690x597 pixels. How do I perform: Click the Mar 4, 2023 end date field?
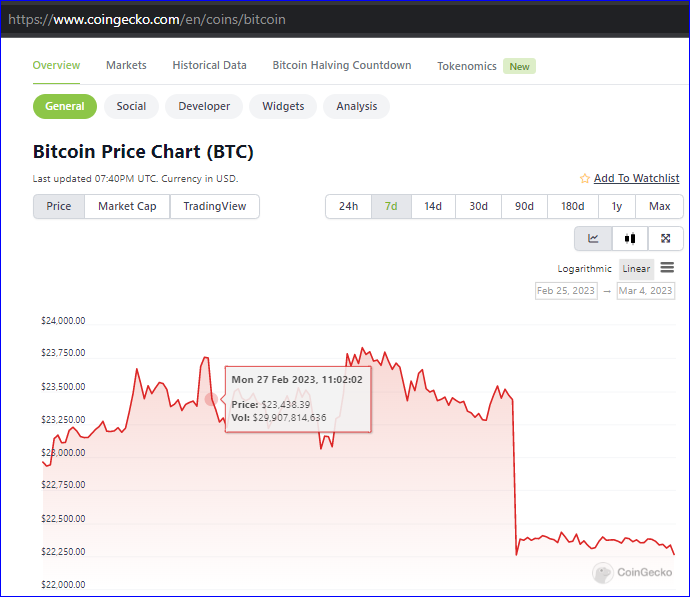[x=646, y=291]
